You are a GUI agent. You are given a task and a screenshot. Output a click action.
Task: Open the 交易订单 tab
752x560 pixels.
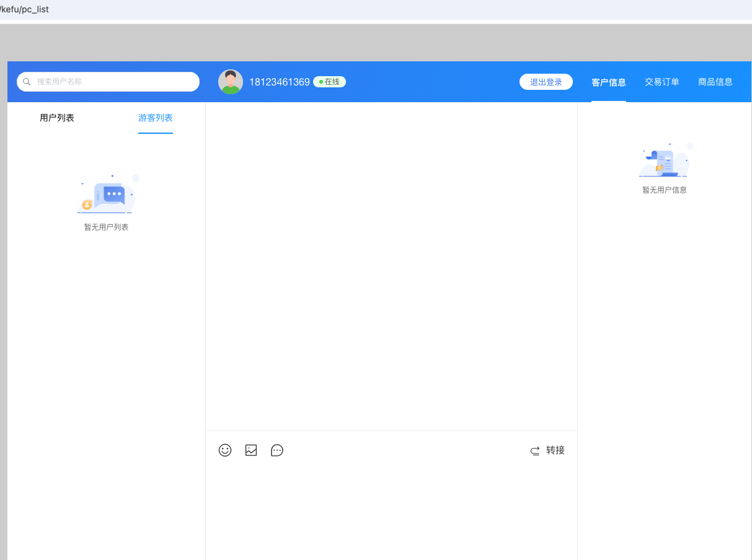(661, 82)
